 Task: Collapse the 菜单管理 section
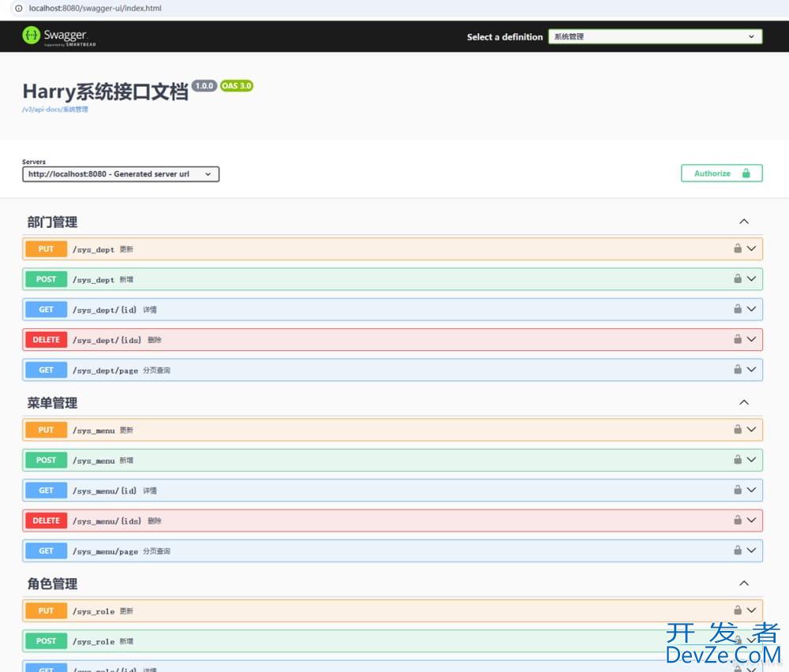point(744,402)
